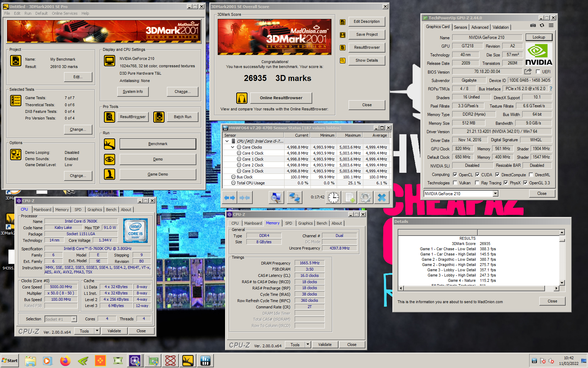This screenshot has height=368, width=588.
Task: Click HWiNFO log file plus icon
Action: [350, 198]
